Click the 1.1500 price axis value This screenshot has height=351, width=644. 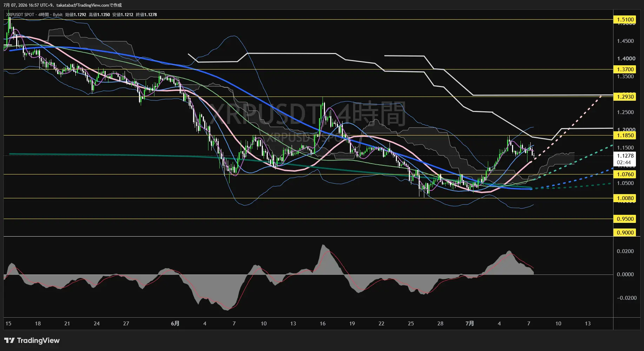click(625, 148)
